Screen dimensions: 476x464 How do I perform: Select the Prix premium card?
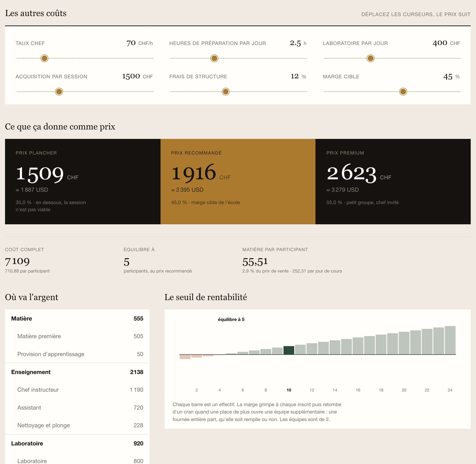click(x=393, y=182)
